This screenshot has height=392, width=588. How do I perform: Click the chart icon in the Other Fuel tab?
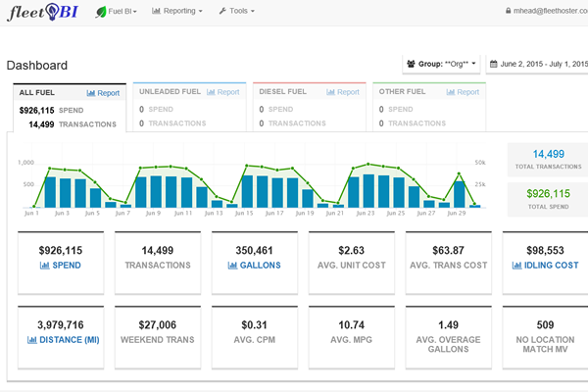[451, 92]
